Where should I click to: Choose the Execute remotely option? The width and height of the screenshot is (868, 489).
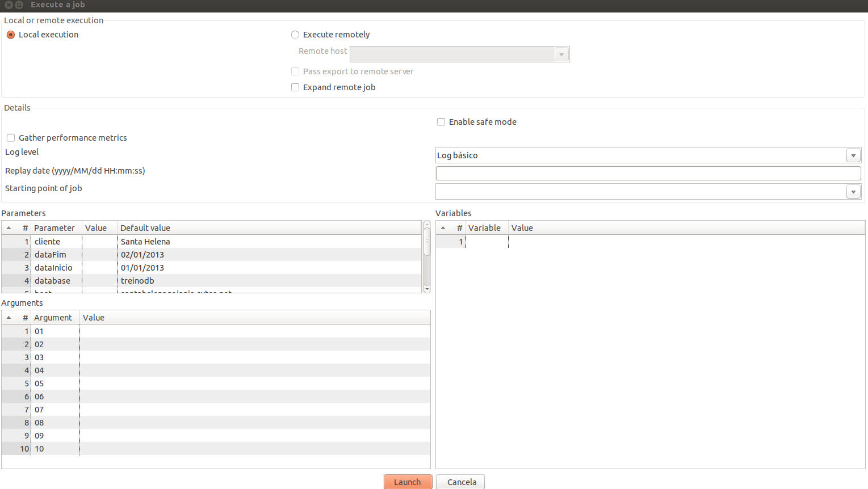[295, 35]
